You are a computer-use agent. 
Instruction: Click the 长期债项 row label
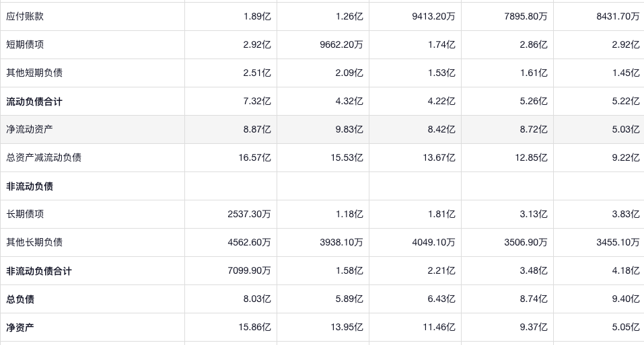(x=25, y=214)
